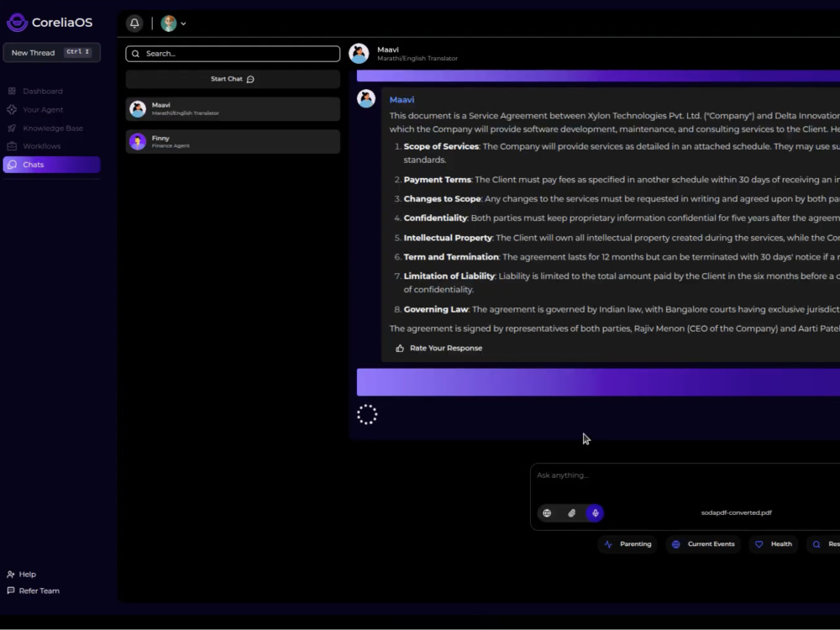Open the notifications bell
The height and width of the screenshot is (630, 840).
134,23
